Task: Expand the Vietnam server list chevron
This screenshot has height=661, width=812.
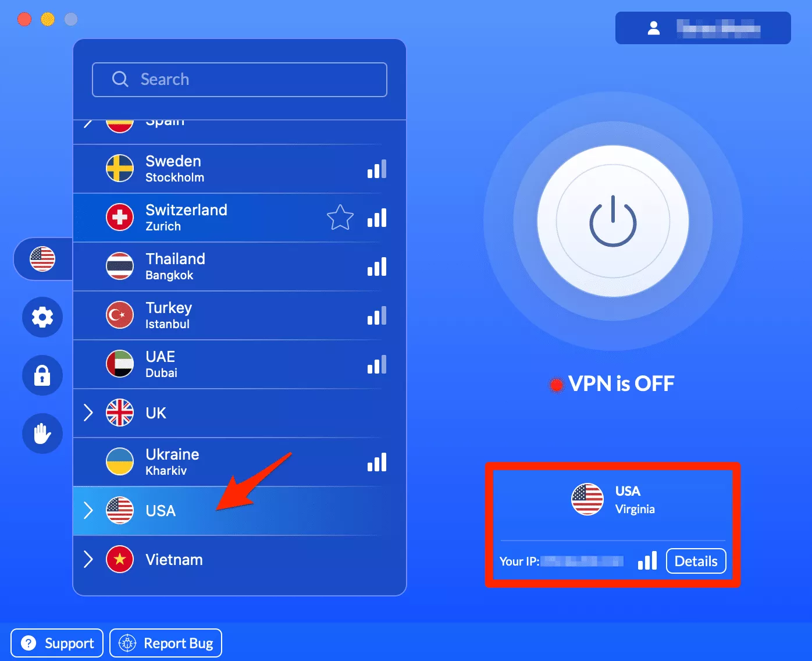Action: [88, 559]
